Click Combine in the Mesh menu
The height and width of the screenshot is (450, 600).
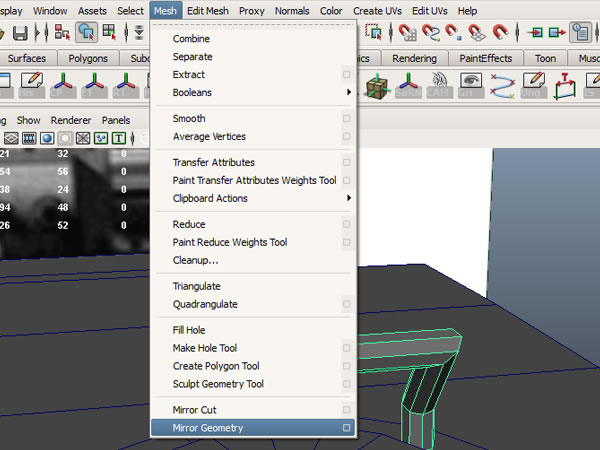pos(191,39)
